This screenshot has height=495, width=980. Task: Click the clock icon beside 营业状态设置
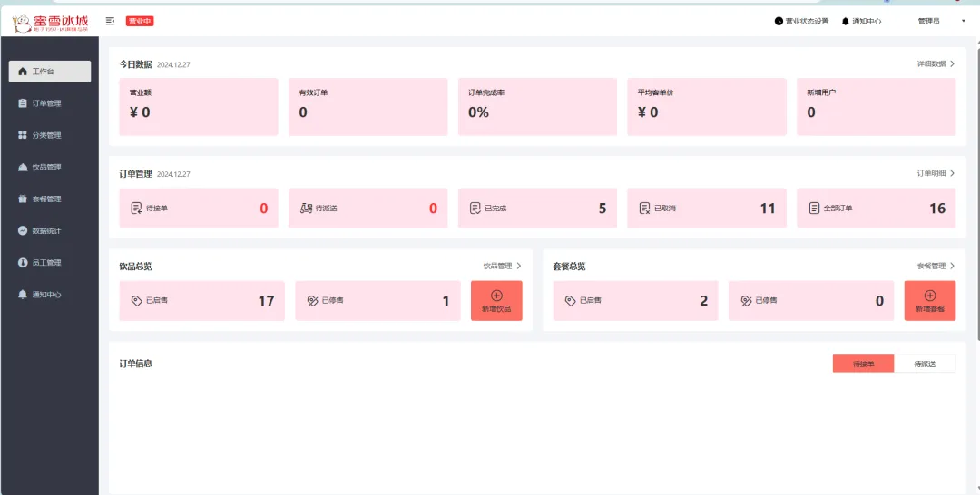[x=779, y=21]
